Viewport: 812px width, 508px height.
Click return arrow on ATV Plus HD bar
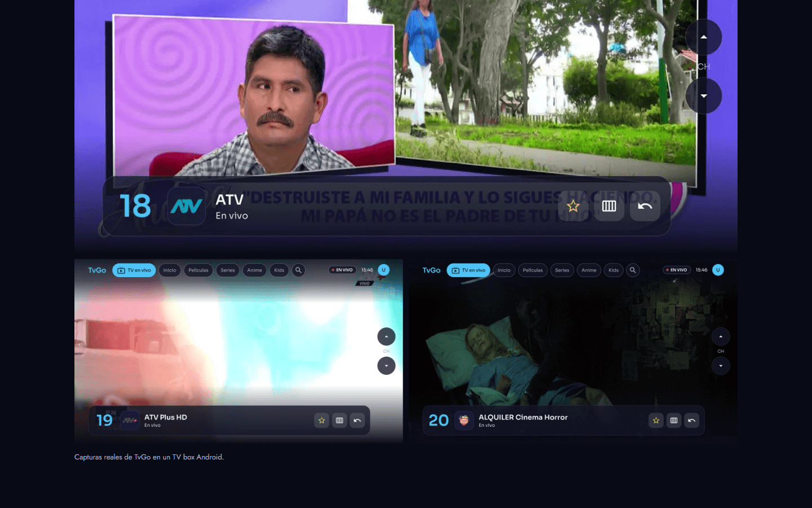coord(358,421)
